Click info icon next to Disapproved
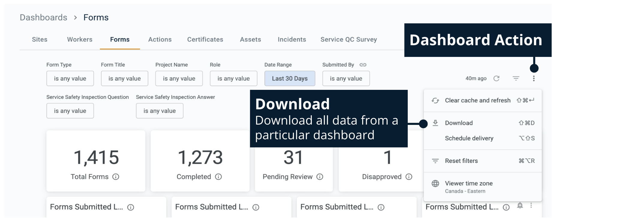This screenshot has height=224, width=644. (409, 177)
